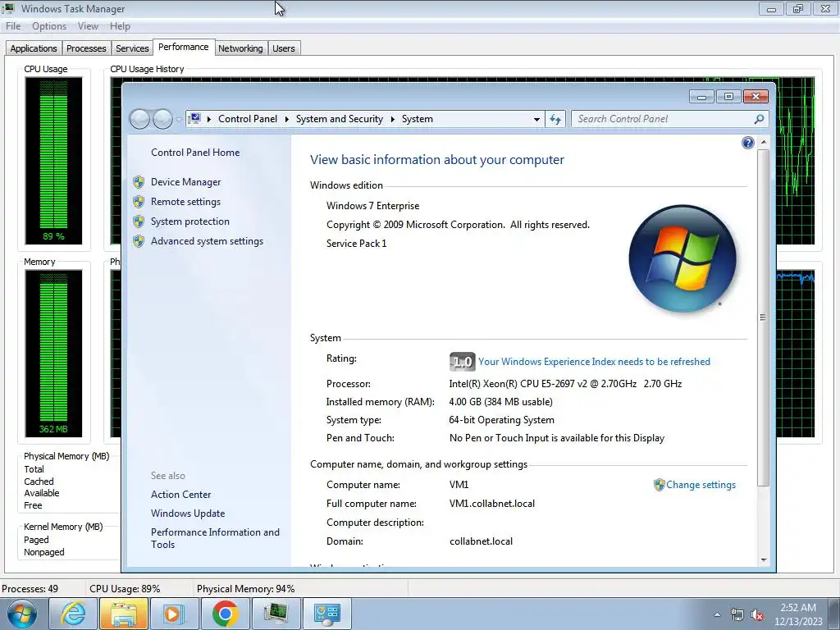Click the refresh arrows button in address bar

[555, 119]
